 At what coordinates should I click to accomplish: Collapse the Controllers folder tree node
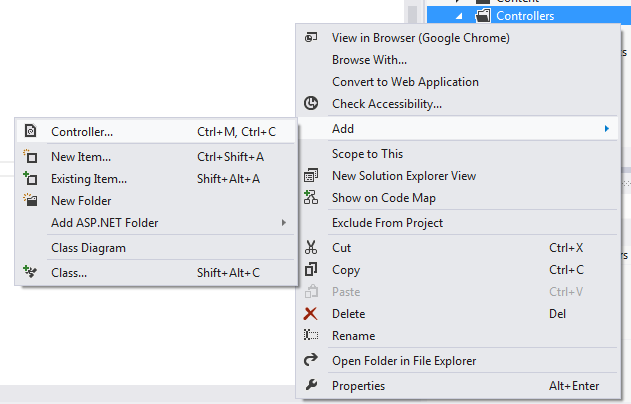point(460,16)
